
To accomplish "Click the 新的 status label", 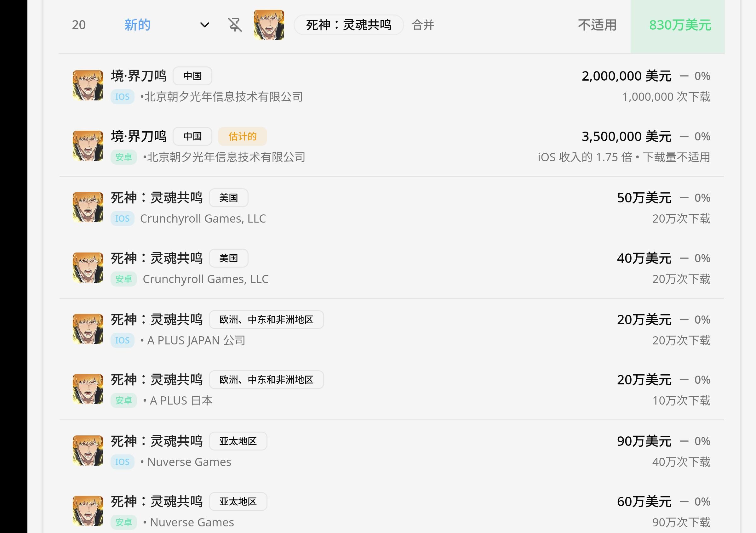I will click(x=137, y=25).
